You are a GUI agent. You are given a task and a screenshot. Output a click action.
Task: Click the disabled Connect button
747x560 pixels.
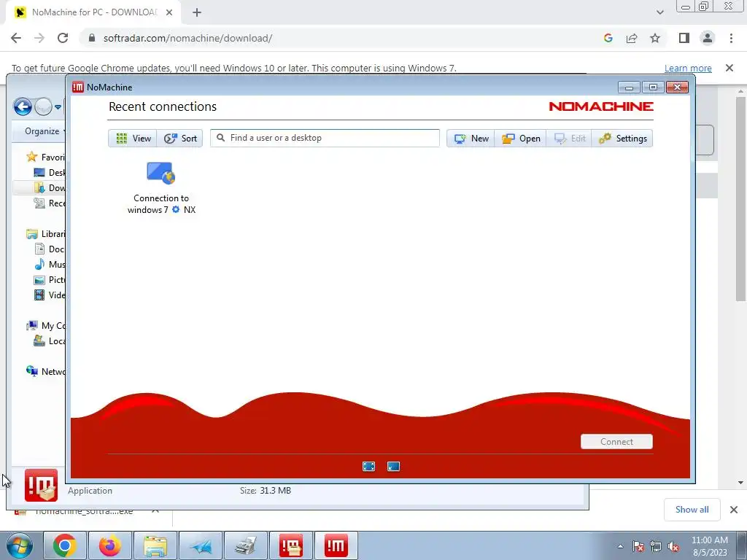point(616,441)
